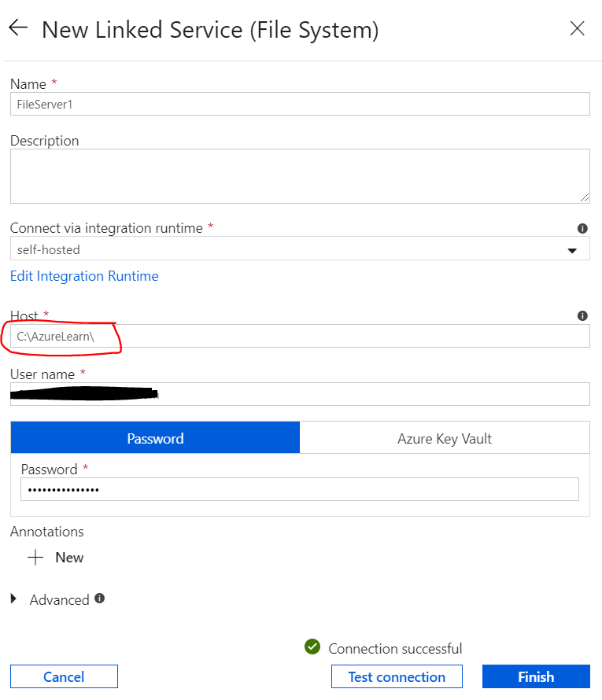Show info tooltip for Host field
Viewport: 602px width, 700px height.
coord(582,315)
